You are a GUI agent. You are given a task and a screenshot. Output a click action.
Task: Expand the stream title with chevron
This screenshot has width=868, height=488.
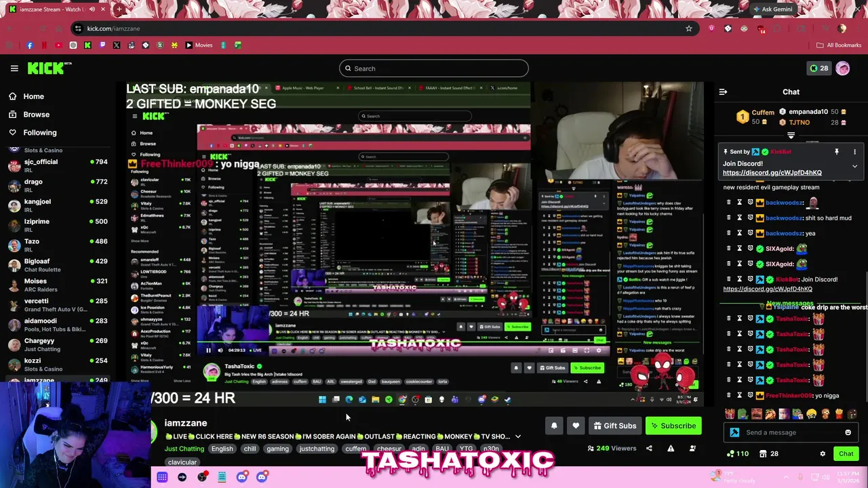[518, 436]
